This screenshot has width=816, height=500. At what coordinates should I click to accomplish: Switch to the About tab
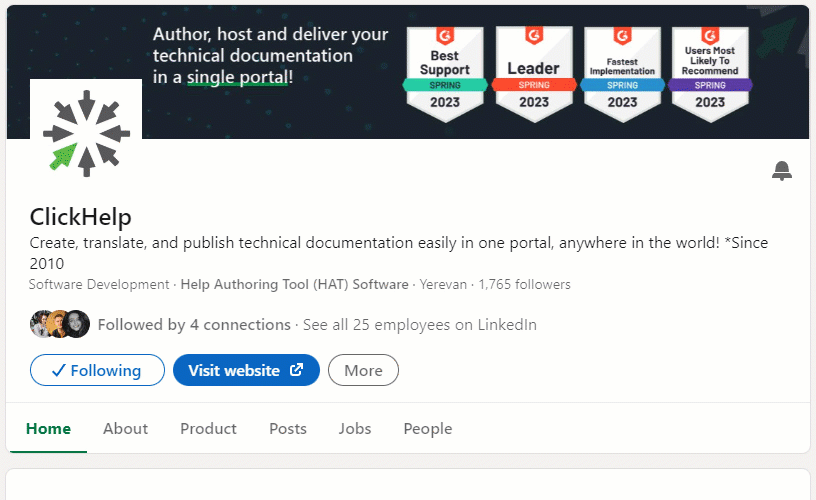(125, 429)
